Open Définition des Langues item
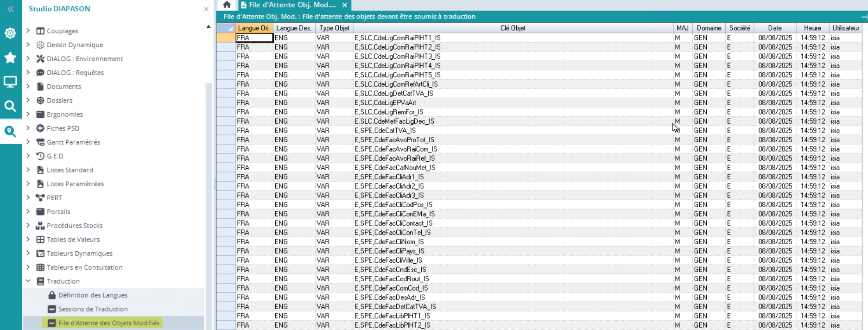The image size is (868, 330). pos(93,295)
